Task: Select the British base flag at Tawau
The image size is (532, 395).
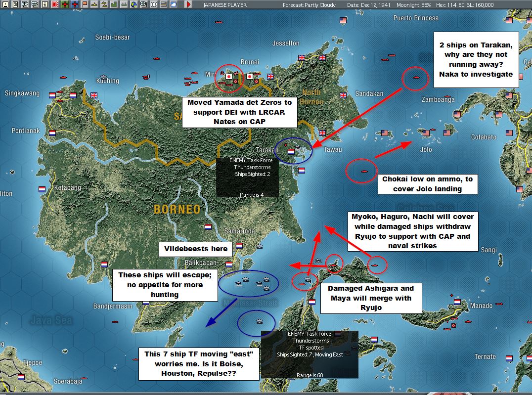Action: tap(322, 133)
